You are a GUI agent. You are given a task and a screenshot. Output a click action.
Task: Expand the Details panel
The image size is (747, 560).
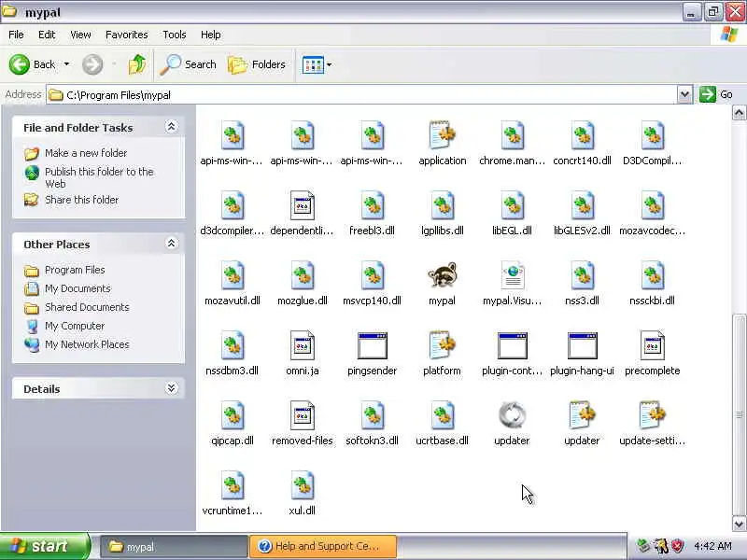(x=171, y=388)
